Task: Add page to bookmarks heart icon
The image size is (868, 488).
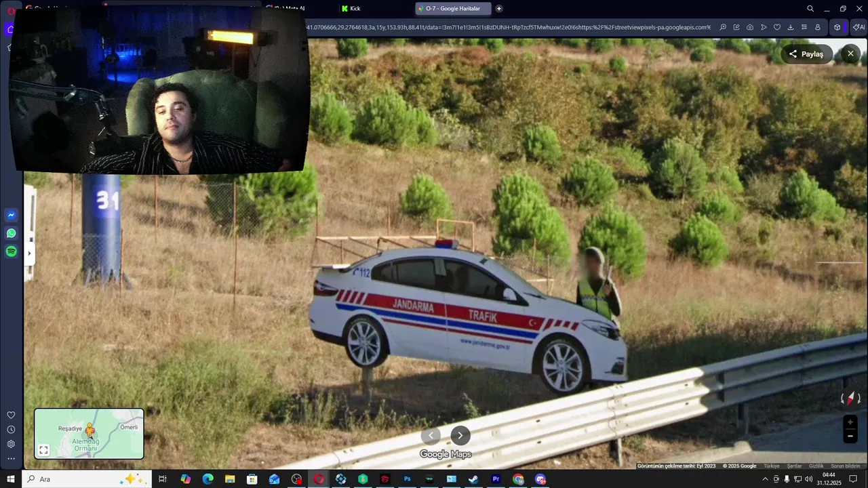Action: pyautogui.click(x=777, y=27)
